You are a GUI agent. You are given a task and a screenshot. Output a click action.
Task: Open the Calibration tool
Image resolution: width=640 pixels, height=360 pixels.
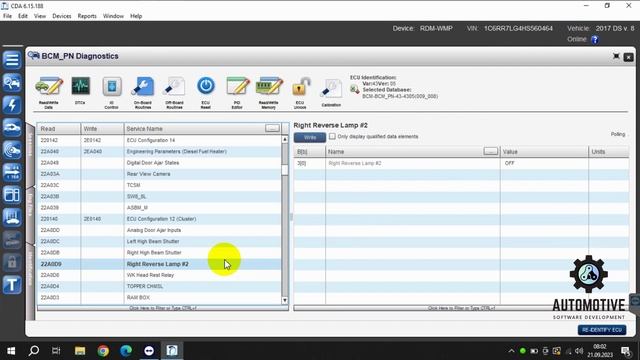pyautogui.click(x=331, y=93)
